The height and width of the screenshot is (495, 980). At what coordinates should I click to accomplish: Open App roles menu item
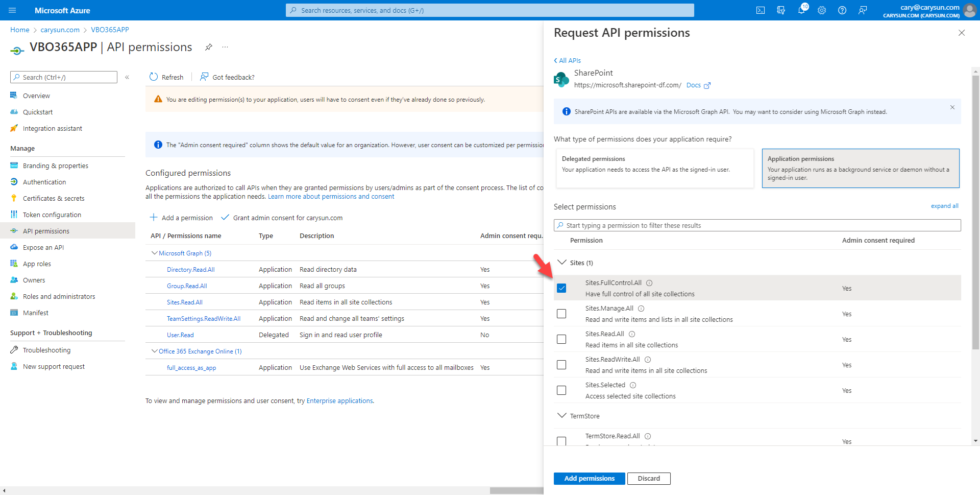[x=37, y=264]
